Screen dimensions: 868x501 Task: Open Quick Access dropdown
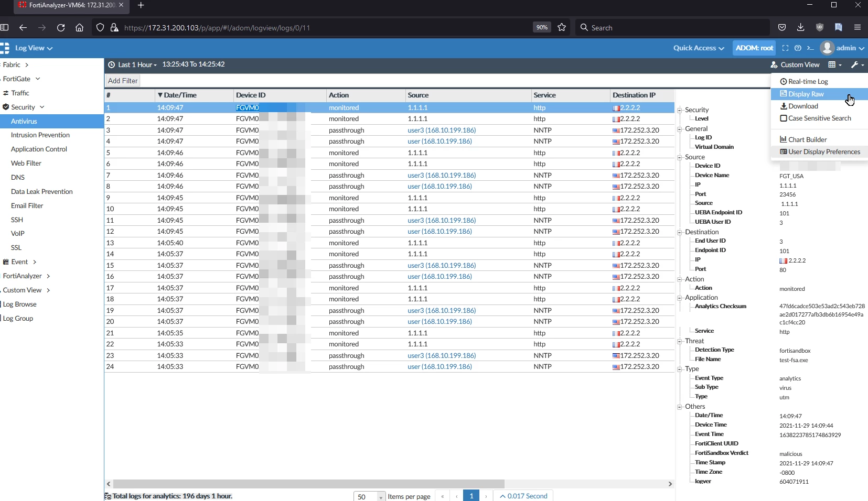click(699, 48)
